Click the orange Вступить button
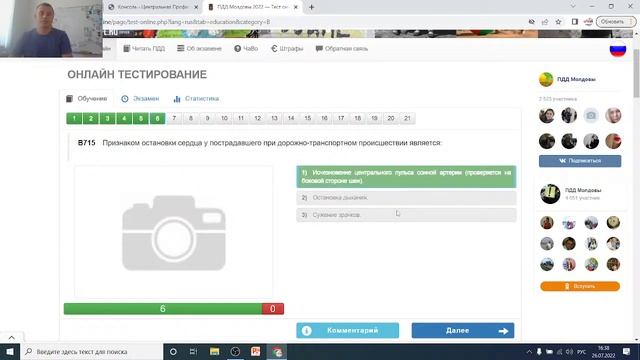 click(580, 286)
